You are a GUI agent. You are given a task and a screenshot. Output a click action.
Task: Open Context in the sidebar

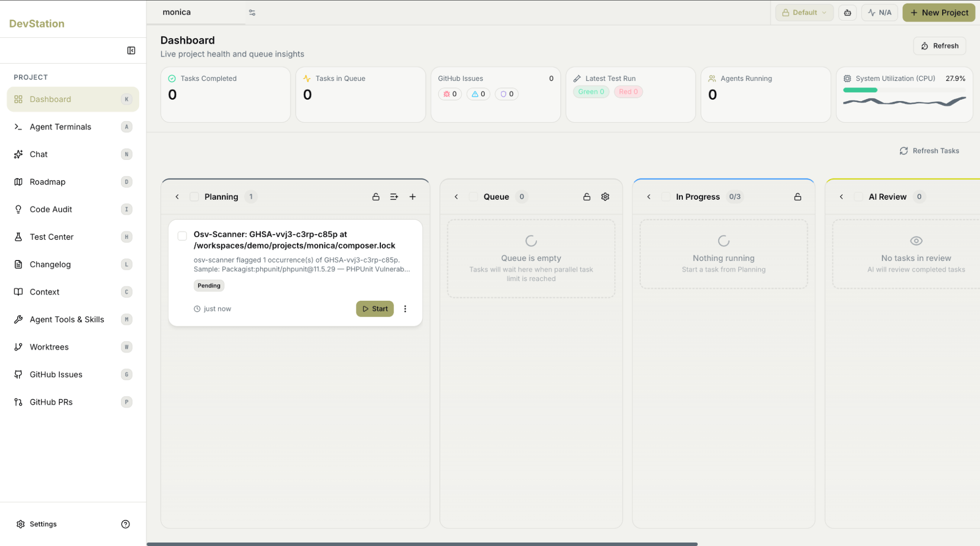73,292
